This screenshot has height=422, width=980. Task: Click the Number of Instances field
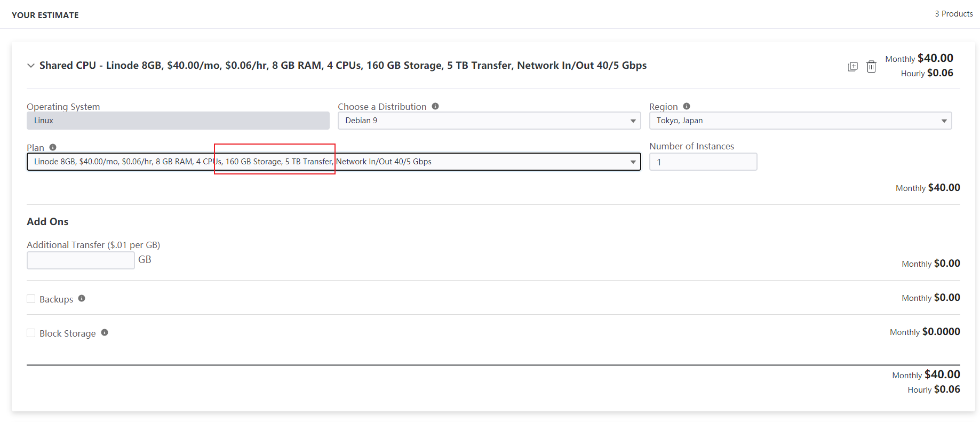(x=703, y=162)
